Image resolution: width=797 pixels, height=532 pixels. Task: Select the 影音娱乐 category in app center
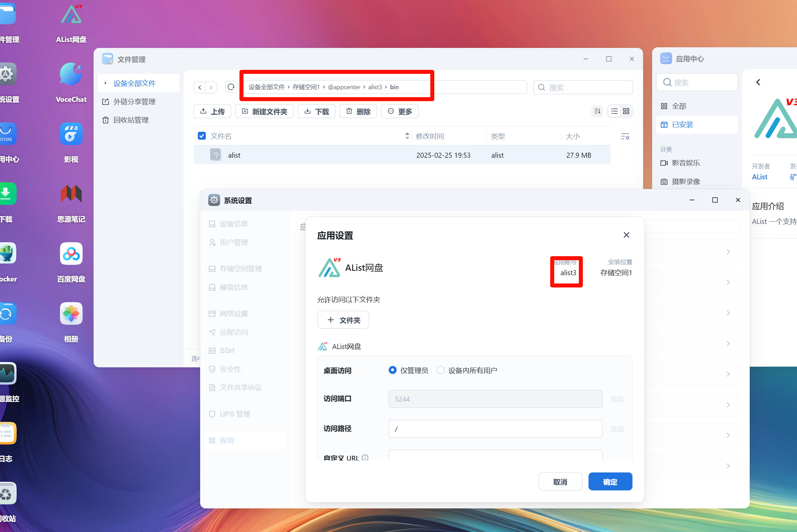[685, 163]
